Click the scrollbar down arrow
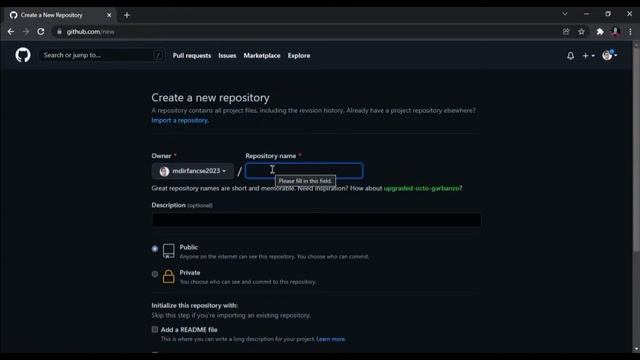The height and width of the screenshot is (360, 640). 636,349
